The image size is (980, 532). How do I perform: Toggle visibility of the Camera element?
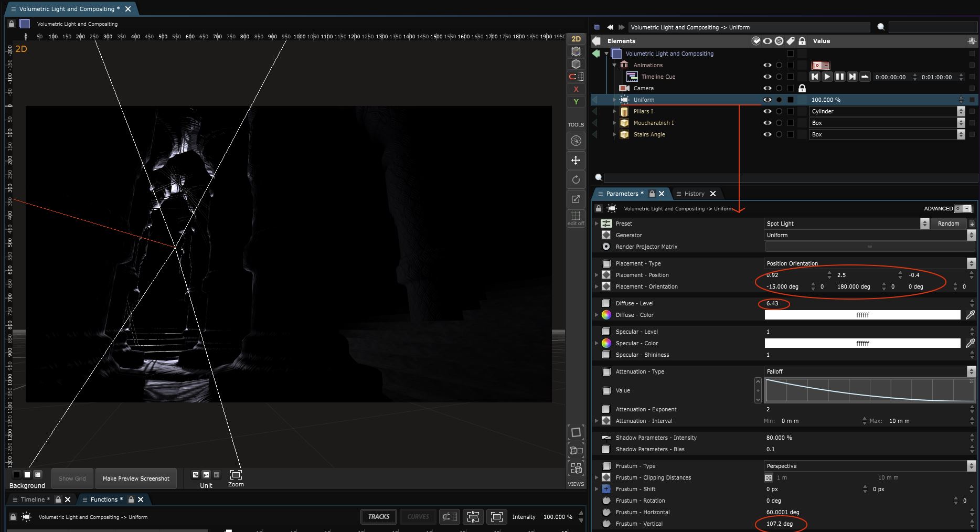767,88
